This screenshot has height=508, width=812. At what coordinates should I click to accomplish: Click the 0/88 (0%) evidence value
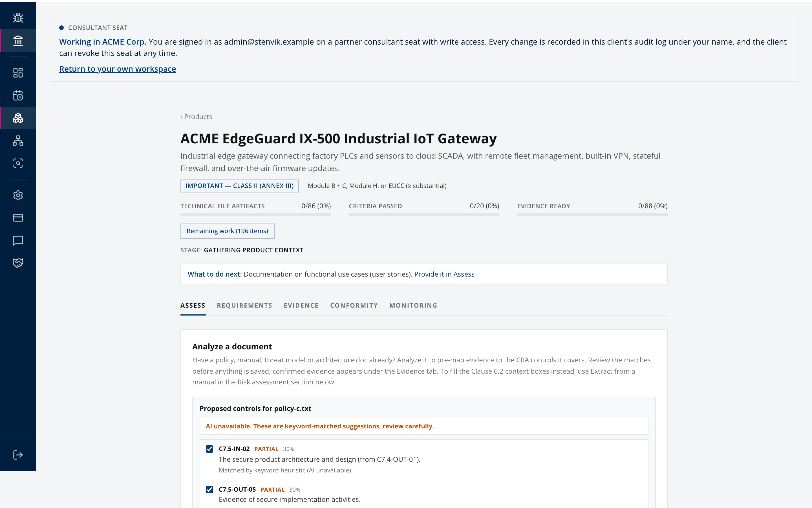[x=653, y=206]
